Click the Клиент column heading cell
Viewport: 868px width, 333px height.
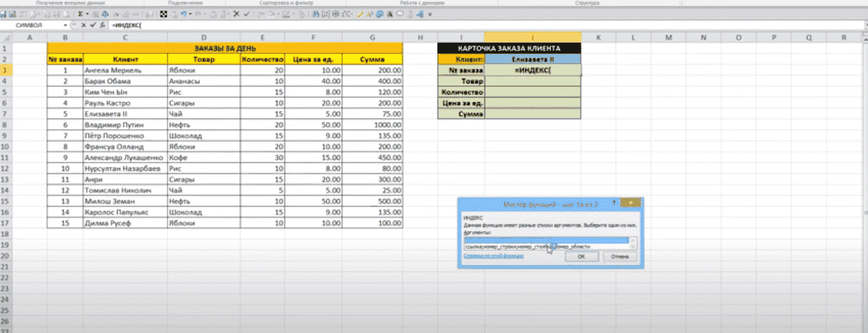click(124, 59)
